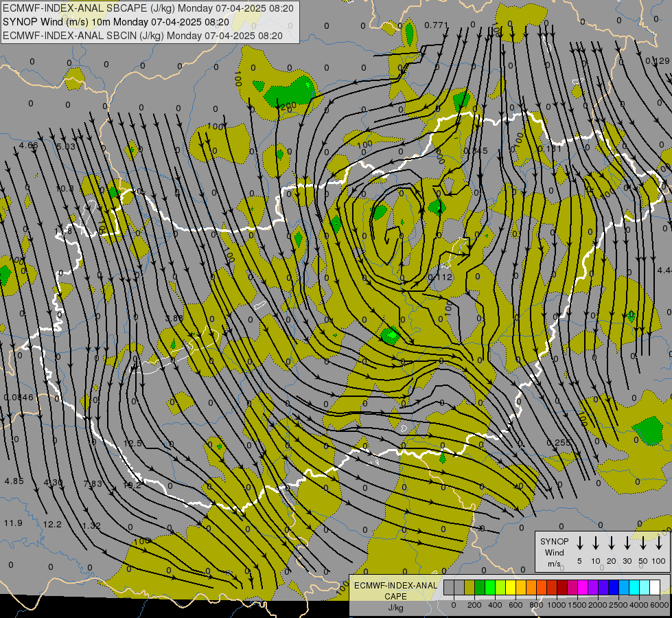The height and width of the screenshot is (618, 672).
Task: Click the 1000 tick on CAPE scale
Action: pyautogui.click(x=557, y=605)
